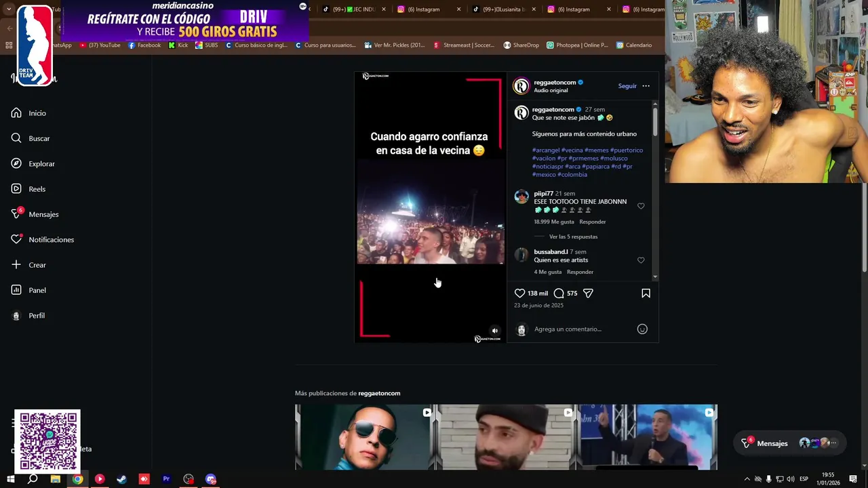Open emoji picker in comment box
Image resolution: width=868 pixels, height=488 pixels.
[x=642, y=329]
